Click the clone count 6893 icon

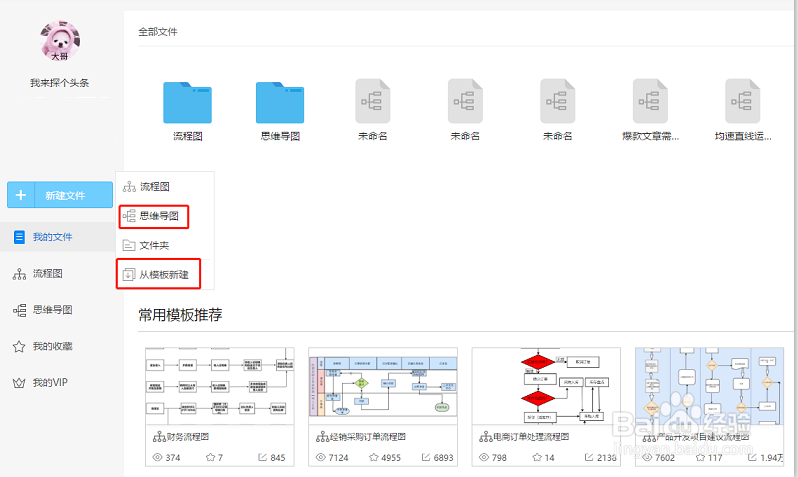tap(426, 457)
